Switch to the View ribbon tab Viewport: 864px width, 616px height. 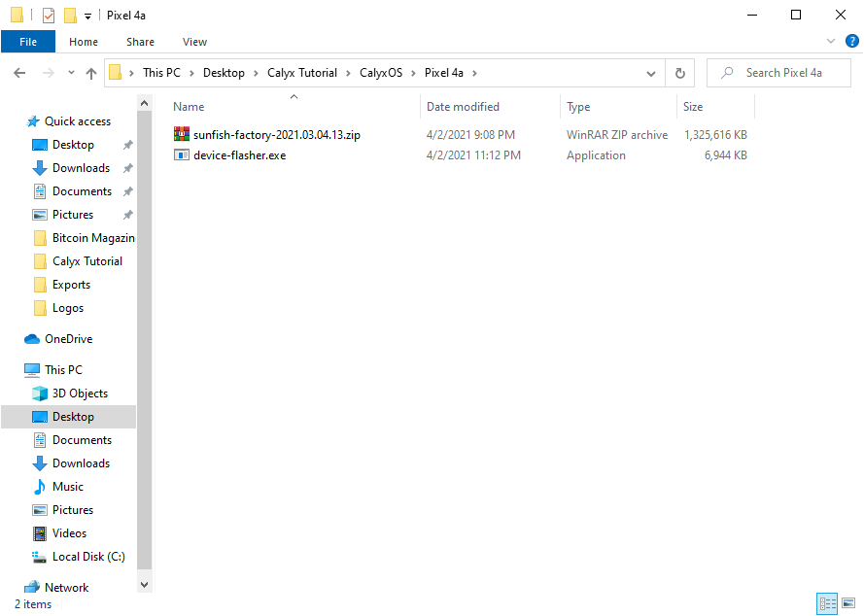click(x=194, y=42)
